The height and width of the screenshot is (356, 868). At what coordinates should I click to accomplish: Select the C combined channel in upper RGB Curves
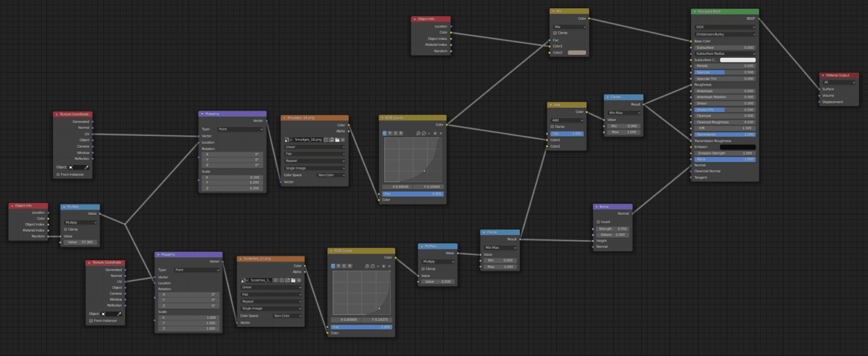click(385, 133)
